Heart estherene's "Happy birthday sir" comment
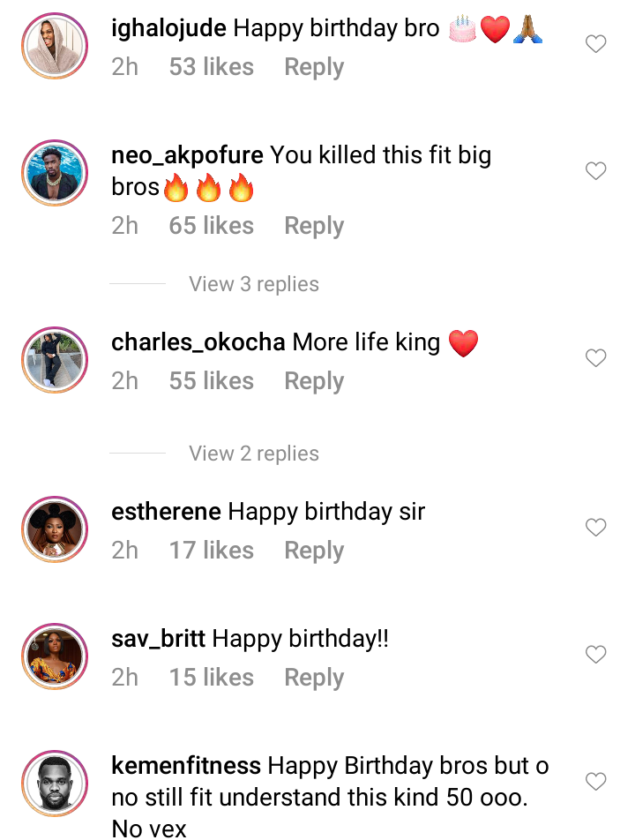635x840 pixels. pyautogui.click(x=596, y=528)
